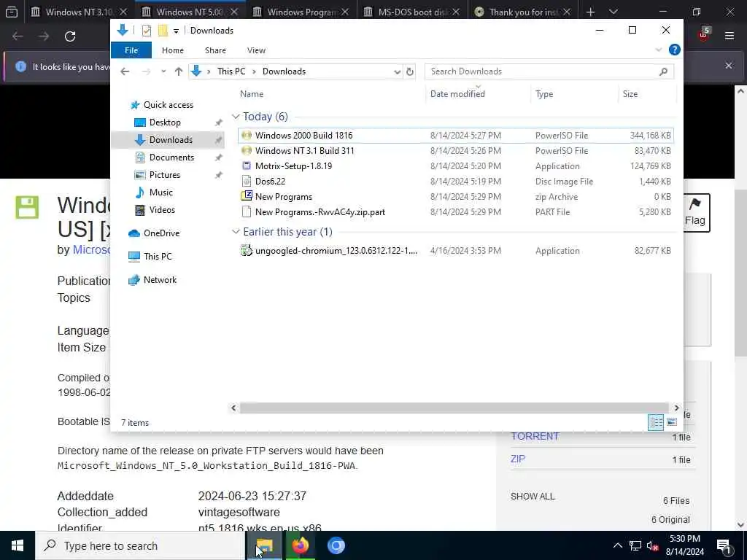Click the TORRENT download link
This screenshot has width=747, height=560.
[x=535, y=436]
